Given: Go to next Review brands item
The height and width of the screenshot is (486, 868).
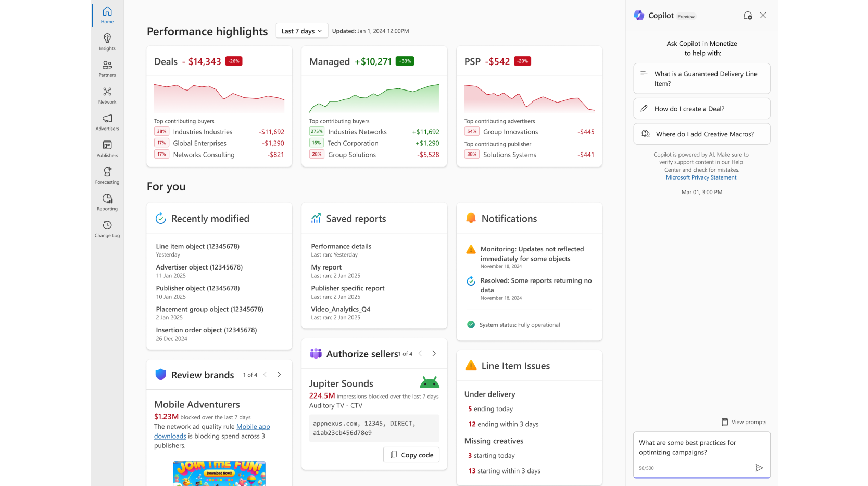Looking at the screenshot, I should (279, 375).
